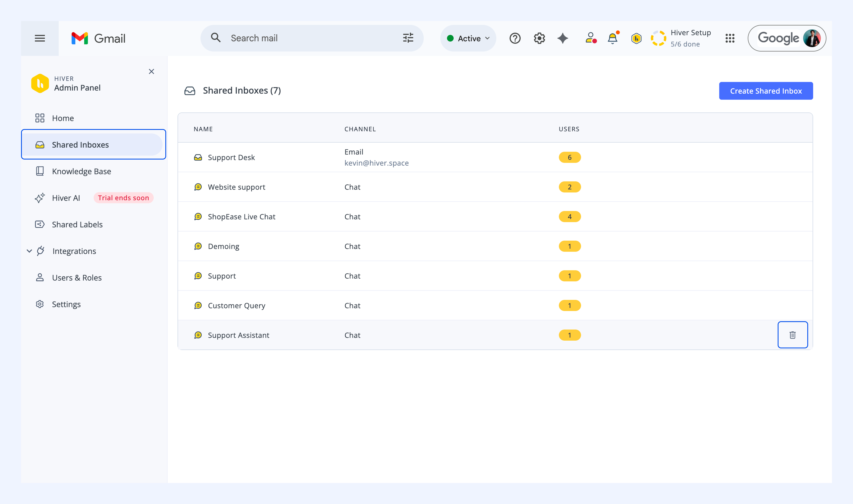This screenshot has height=504, width=853.
Task: Click the Trial ends soon badge
Action: pyautogui.click(x=124, y=198)
